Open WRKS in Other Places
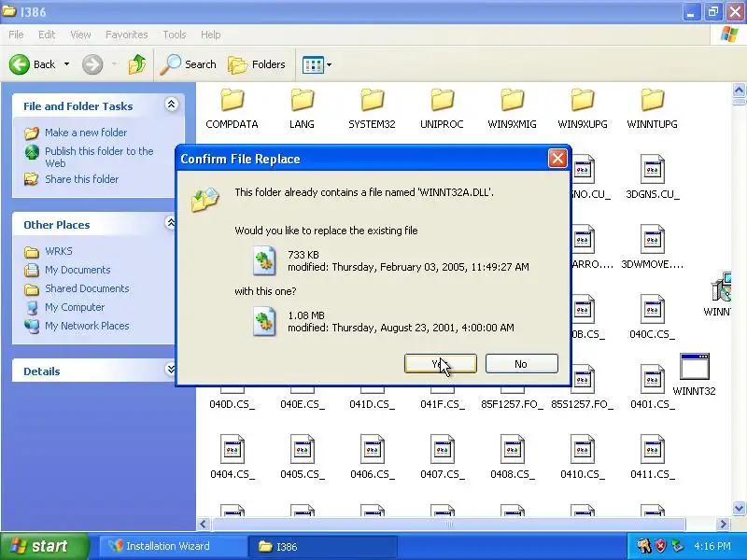The image size is (747, 560). pyautogui.click(x=59, y=251)
